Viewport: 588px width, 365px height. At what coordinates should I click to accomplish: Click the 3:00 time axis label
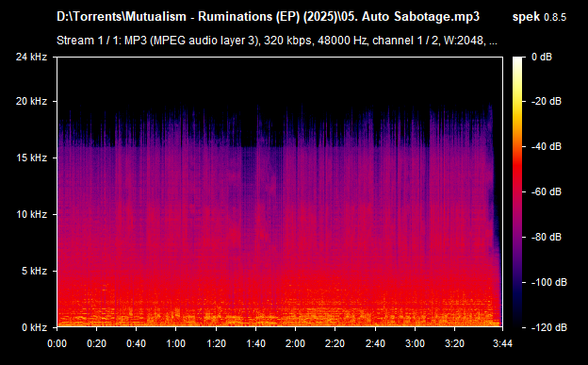416,343
